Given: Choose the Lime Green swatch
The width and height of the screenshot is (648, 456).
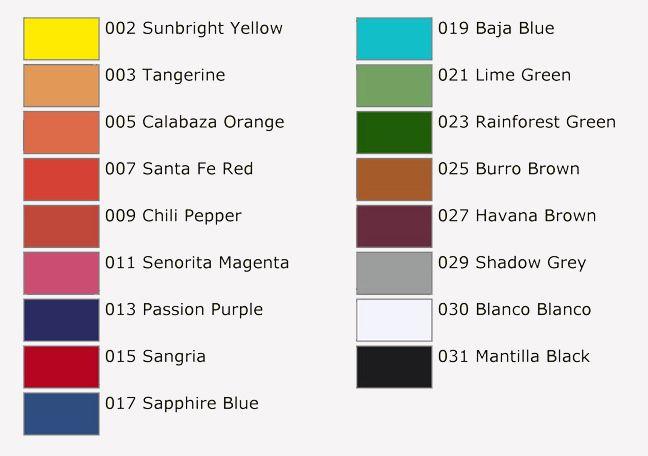Looking at the screenshot, I should point(394,86).
